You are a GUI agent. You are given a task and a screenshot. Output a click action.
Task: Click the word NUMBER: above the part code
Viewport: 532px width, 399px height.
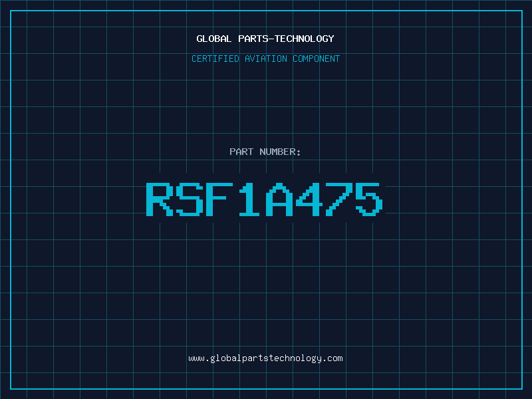280,152
